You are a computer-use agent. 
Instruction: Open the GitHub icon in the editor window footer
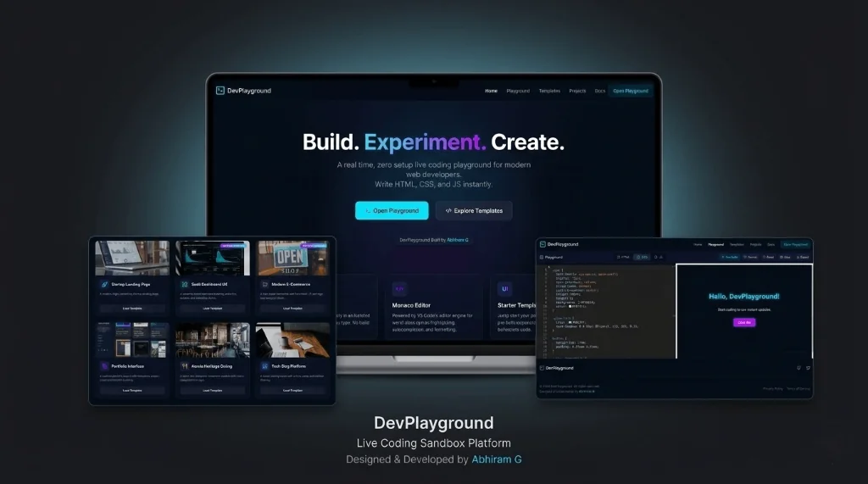pyautogui.click(x=798, y=368)
